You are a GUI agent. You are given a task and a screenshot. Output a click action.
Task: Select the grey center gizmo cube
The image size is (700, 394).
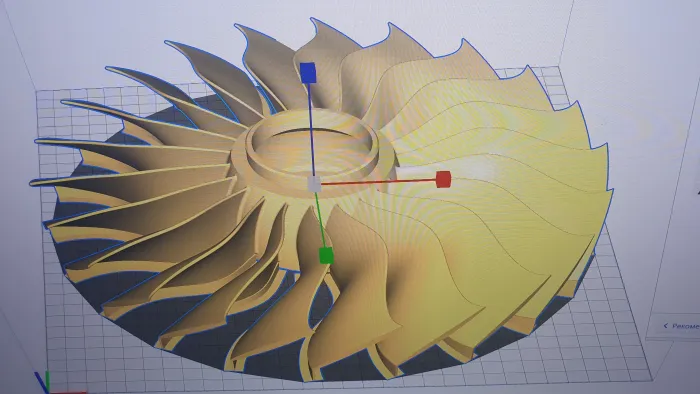(315, 184)
